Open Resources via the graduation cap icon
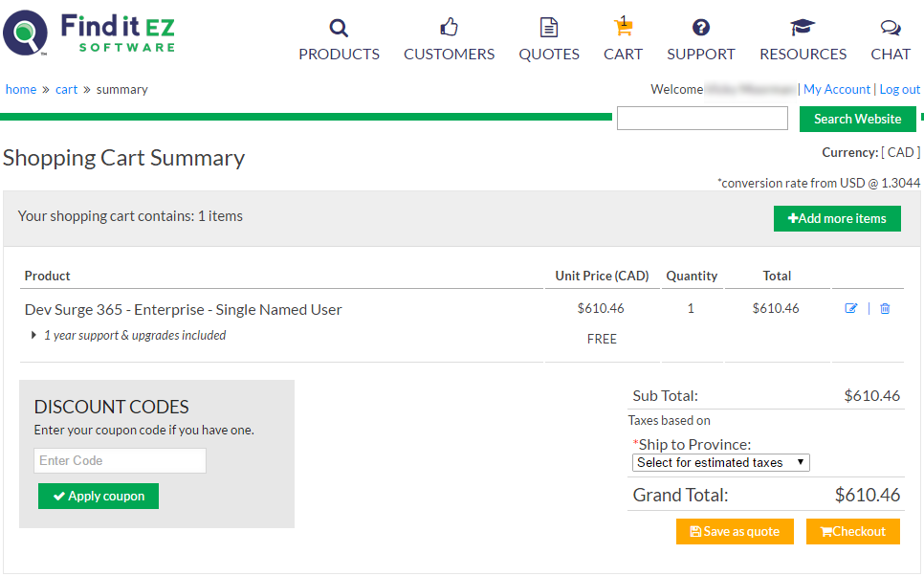 pyautogui.click(x=803, y=28)
